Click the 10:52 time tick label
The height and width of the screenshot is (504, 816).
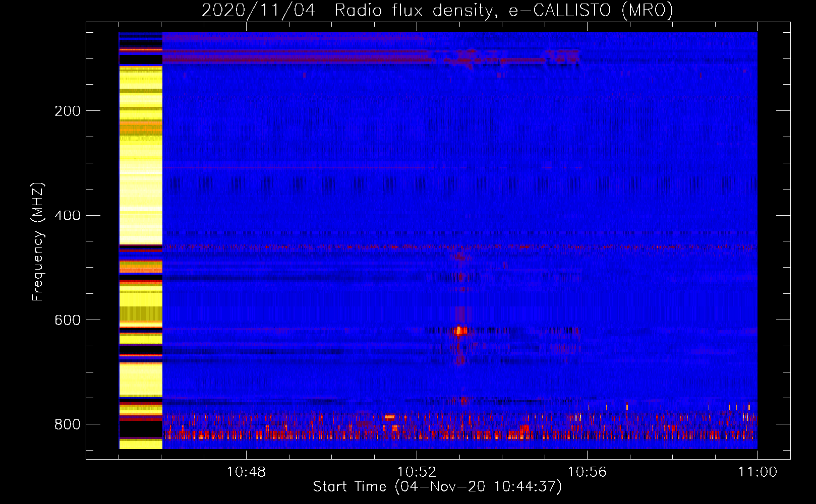pos(417,472)
